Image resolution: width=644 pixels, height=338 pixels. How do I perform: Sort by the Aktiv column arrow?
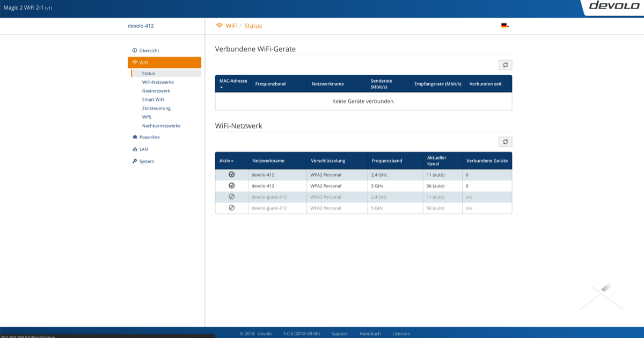232,161
